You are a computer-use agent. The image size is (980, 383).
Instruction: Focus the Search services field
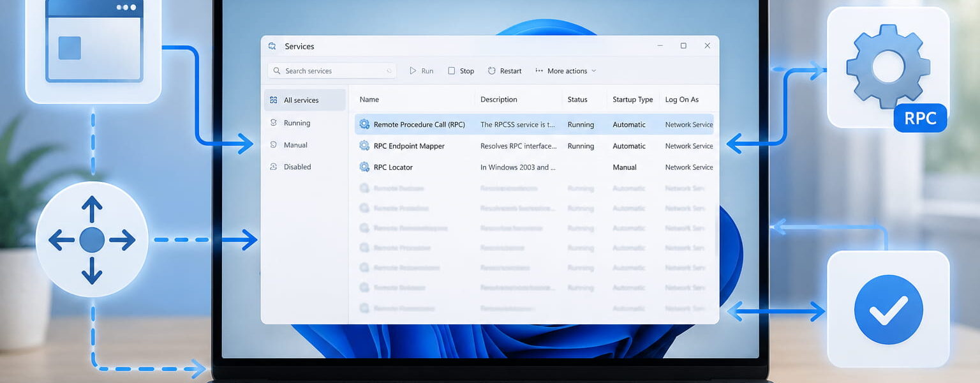332,71
